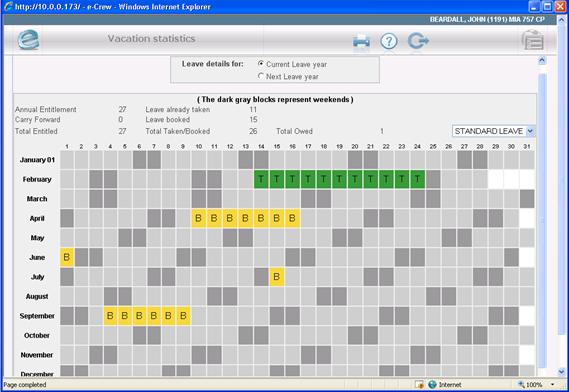Click the Leave already taken label
Image resolution: width=569 pixels, height=392 pixels.
(178, 109)
